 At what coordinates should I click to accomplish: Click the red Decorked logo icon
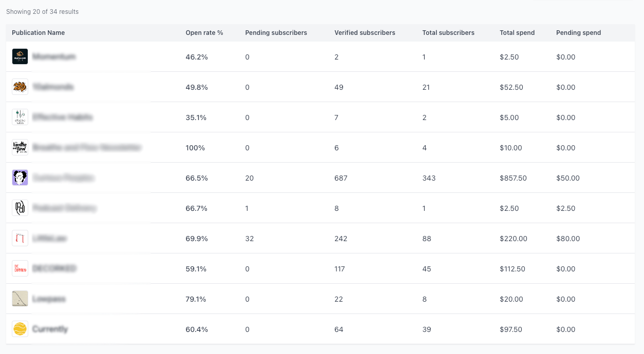pos(20,268)
